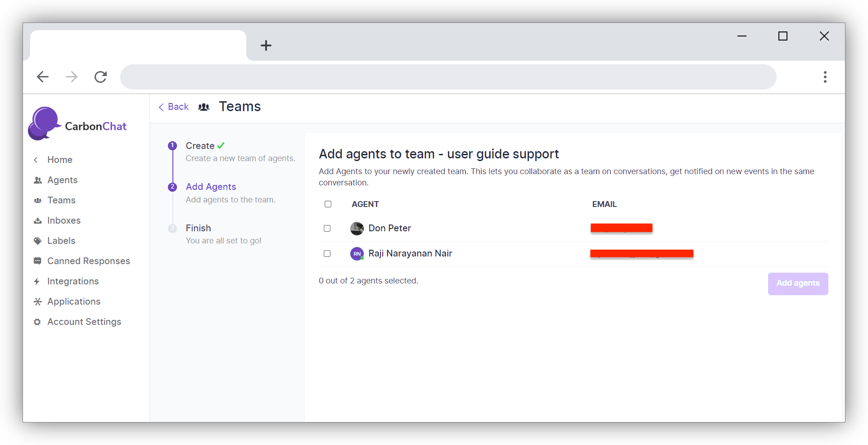The image size is (868, 445).
Task: Click the Labels tag icon
Action: pyautogui.click(x=38, y=241)
